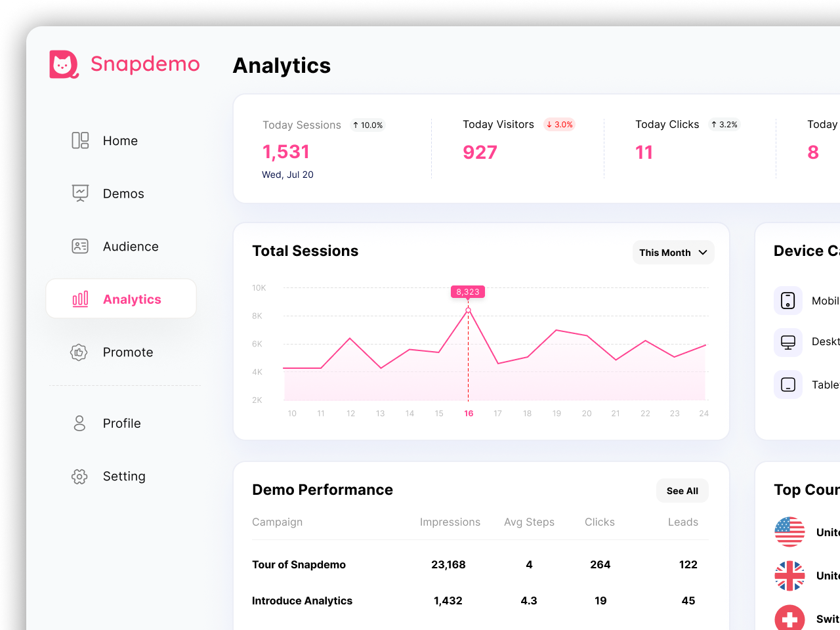The image size is (840, 630).
Task: Click the Desktop monitor icon
Action: (x=788, y=342)
